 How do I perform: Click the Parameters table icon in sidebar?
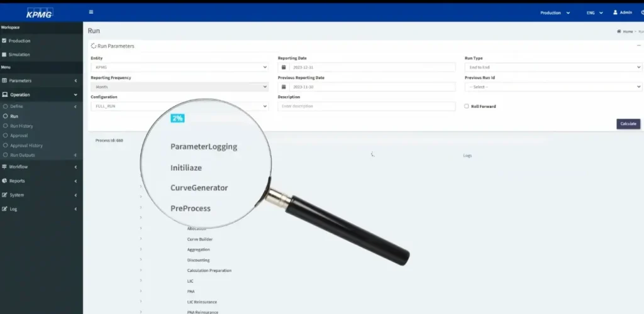(x=4, y=80)
